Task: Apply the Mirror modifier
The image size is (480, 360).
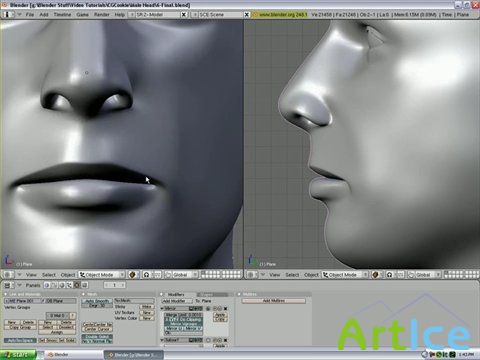Action: pyautogui.click(x=220, y=315)
